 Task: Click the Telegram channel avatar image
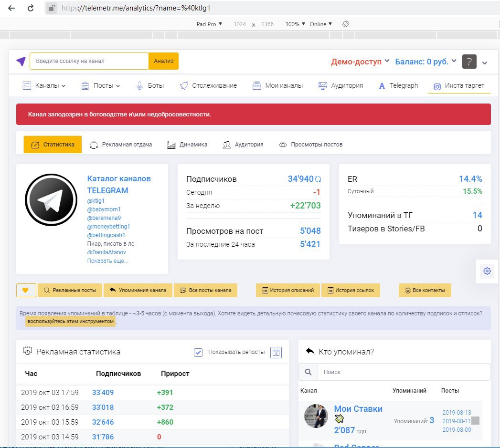(51, 200)
